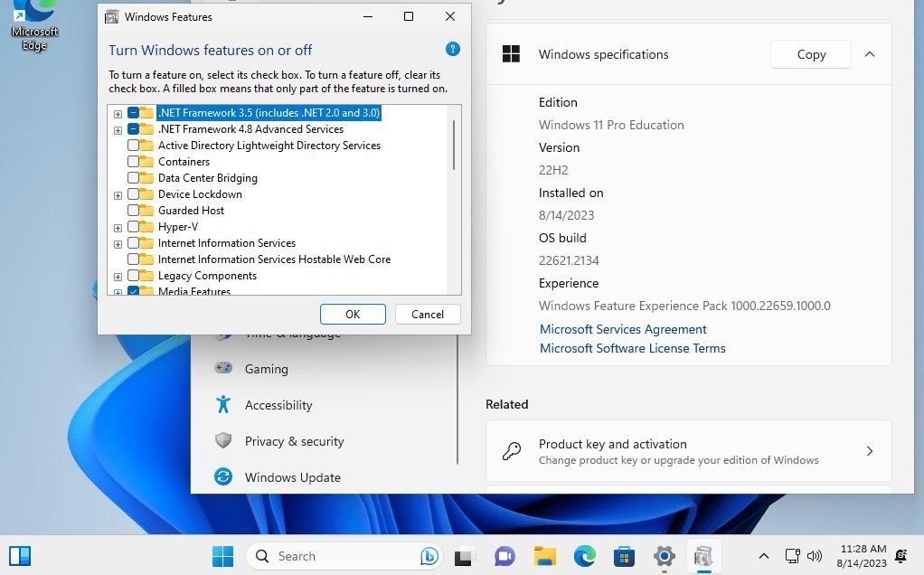This screenshot has width=924, height=575.
Task: Open Bing Chat icon in search box
Action: click(429, 556)
